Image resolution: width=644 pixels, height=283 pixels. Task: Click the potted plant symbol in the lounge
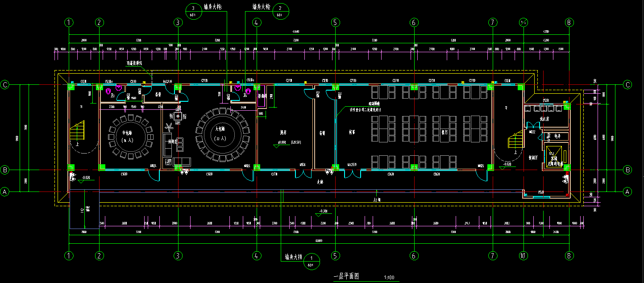pos(170,116)
